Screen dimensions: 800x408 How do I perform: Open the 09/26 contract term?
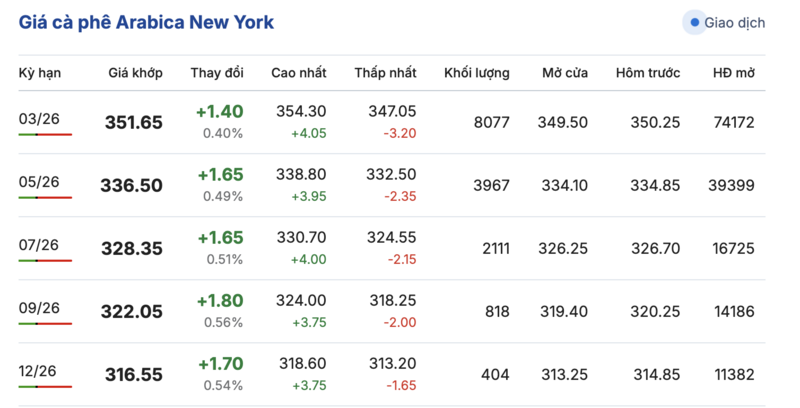39,308
